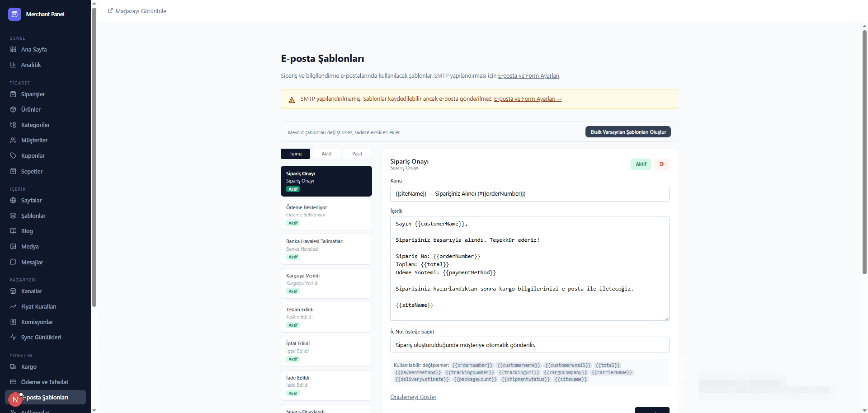
Task: Click the {{cargoCompany}} variable chip
Action: pyautogui.click(x=565, y=373)
